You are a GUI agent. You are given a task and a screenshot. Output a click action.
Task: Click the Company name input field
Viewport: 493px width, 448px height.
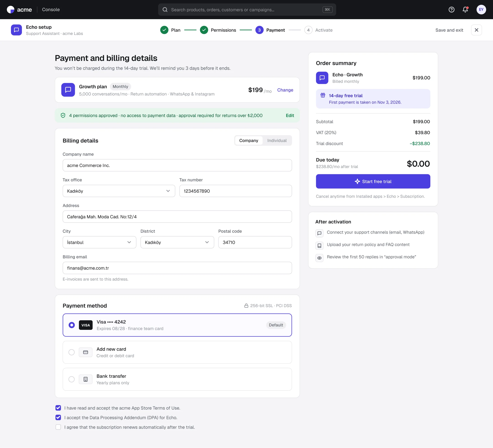pyautogui.click(x=177, y=165)
